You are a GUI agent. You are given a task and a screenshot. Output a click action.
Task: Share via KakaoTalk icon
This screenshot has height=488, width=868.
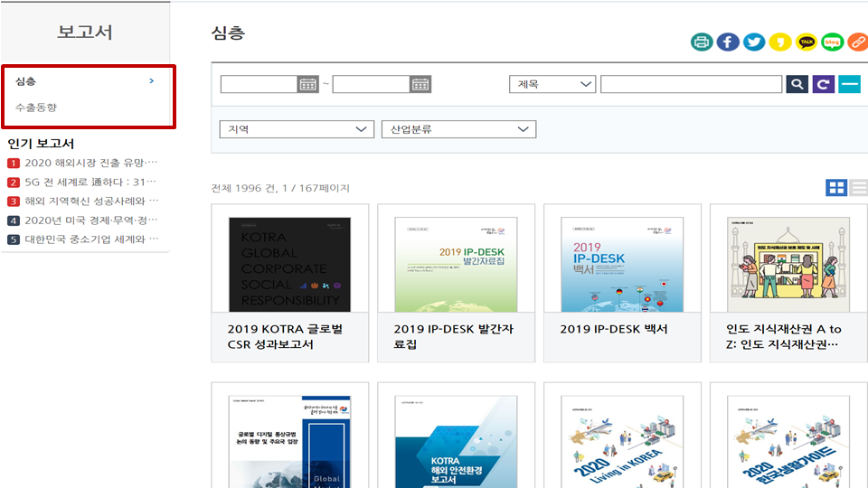pos(806,42)
